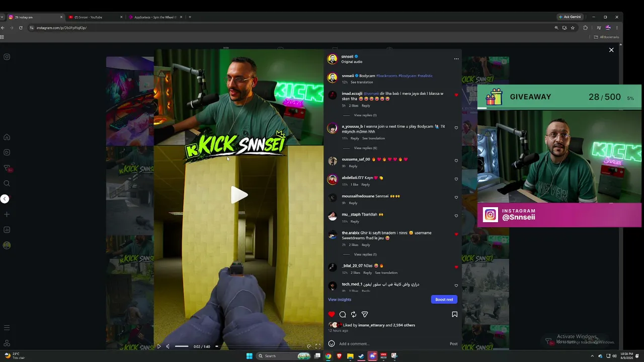The image size is (644, 362).
Task: Select the Instagram browser tab
Action: point(35,17)
